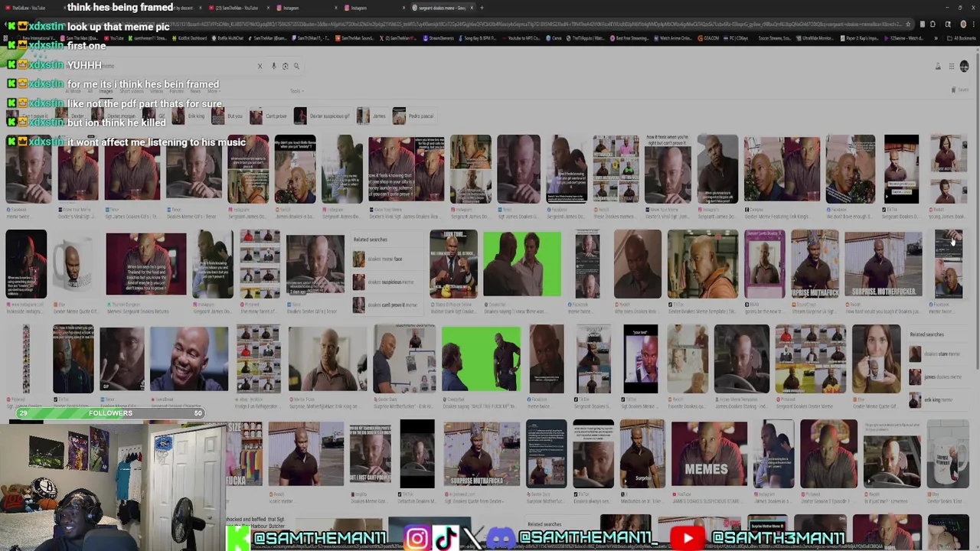The height and width of the screenshot is (551, 980).
Task: Filter by 'Pedro pascal' suggestion chip
Action: pos(414,116)
